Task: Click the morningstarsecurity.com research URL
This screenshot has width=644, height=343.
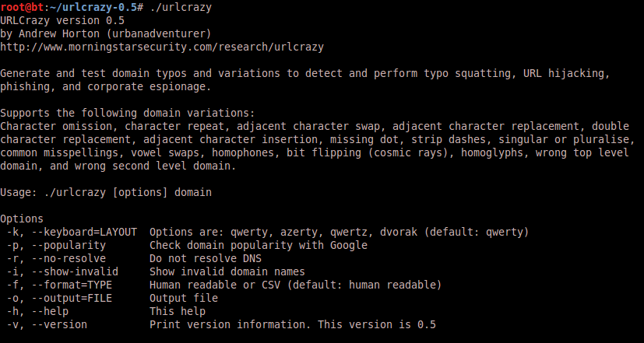Action: coord(162,47)
